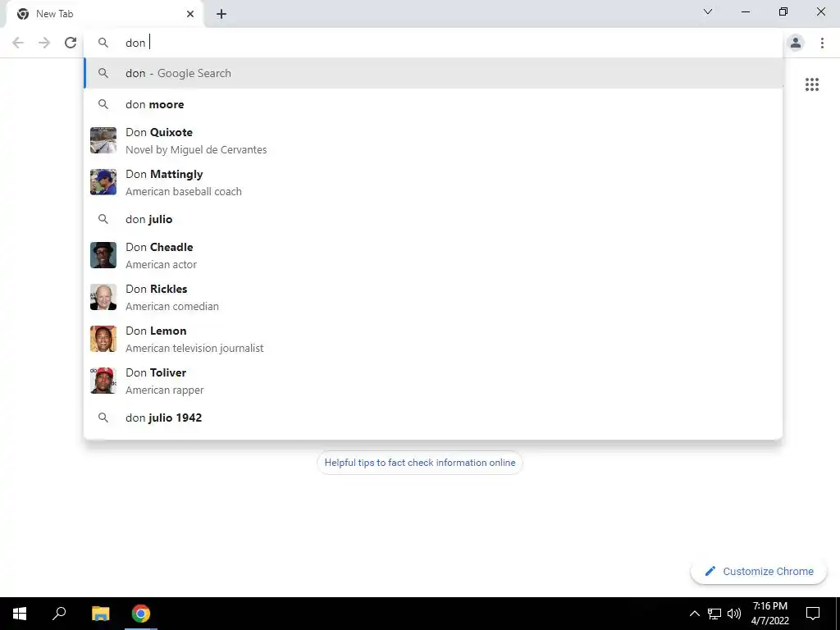Open the network status tray icon
The image size is (840, 630).
pos(714,614)
